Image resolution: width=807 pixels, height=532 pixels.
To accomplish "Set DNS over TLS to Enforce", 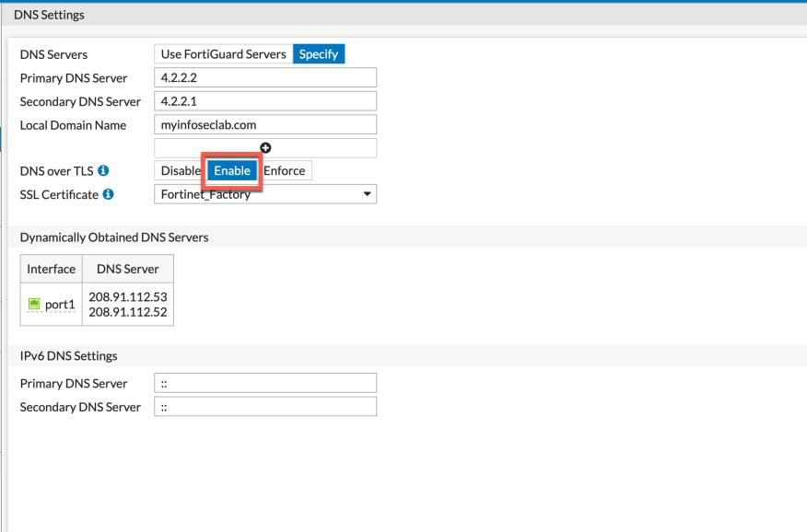I will [285, 171].
